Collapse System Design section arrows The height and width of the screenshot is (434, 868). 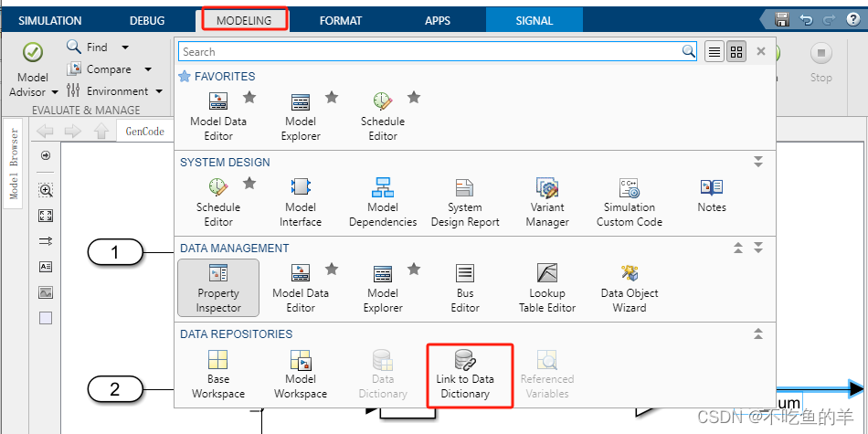click(x=758, y=162)
